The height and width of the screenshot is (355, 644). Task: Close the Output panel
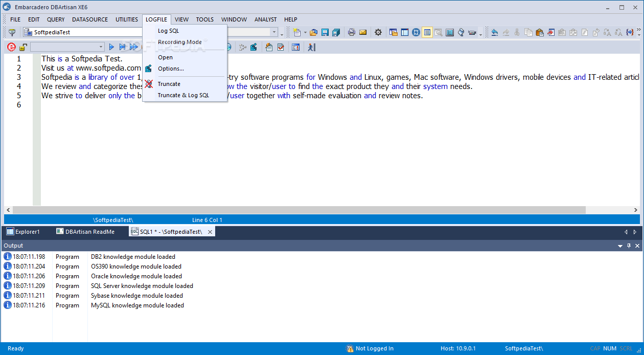coord(637,246)
